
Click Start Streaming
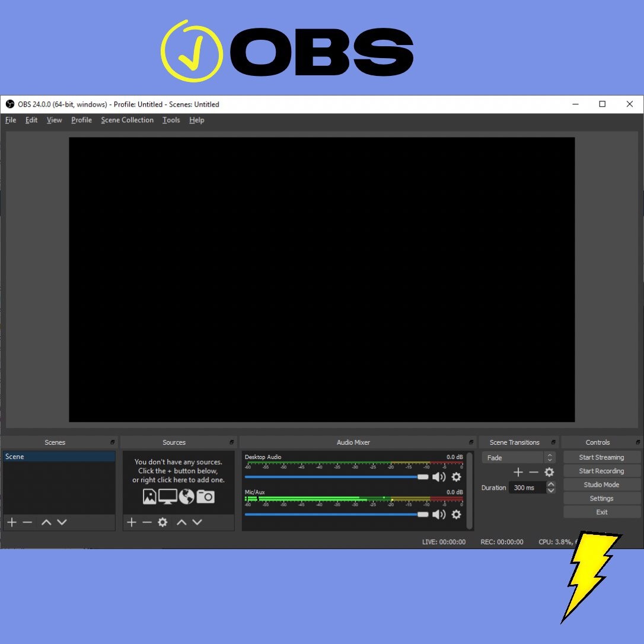602,457
